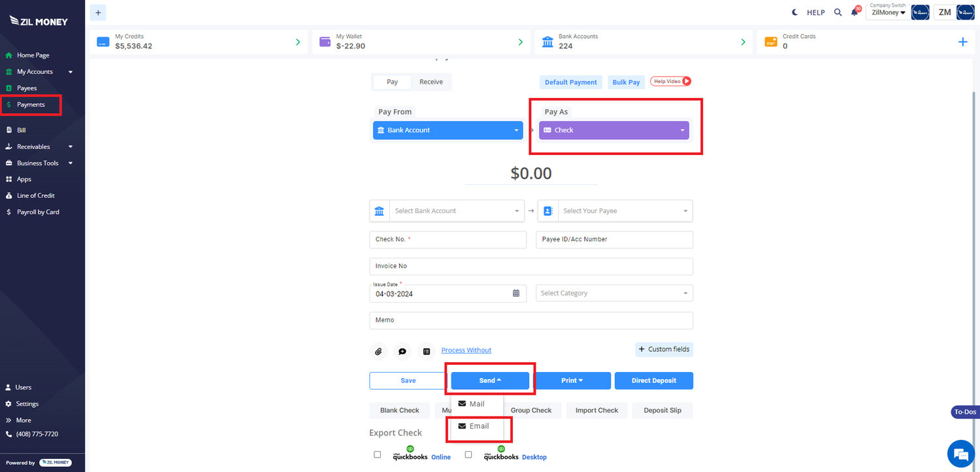Click the Bank Accounts building icon
980x472 pixels.
(547, 42)
